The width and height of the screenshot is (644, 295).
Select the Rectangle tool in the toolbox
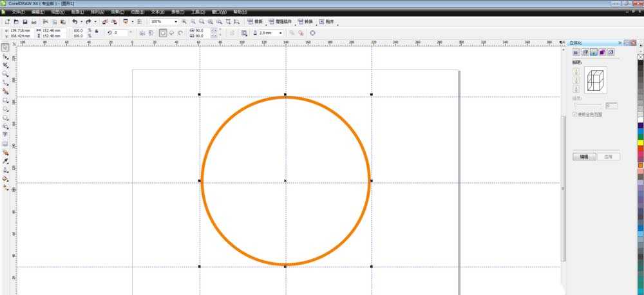(x=5, y=100)
